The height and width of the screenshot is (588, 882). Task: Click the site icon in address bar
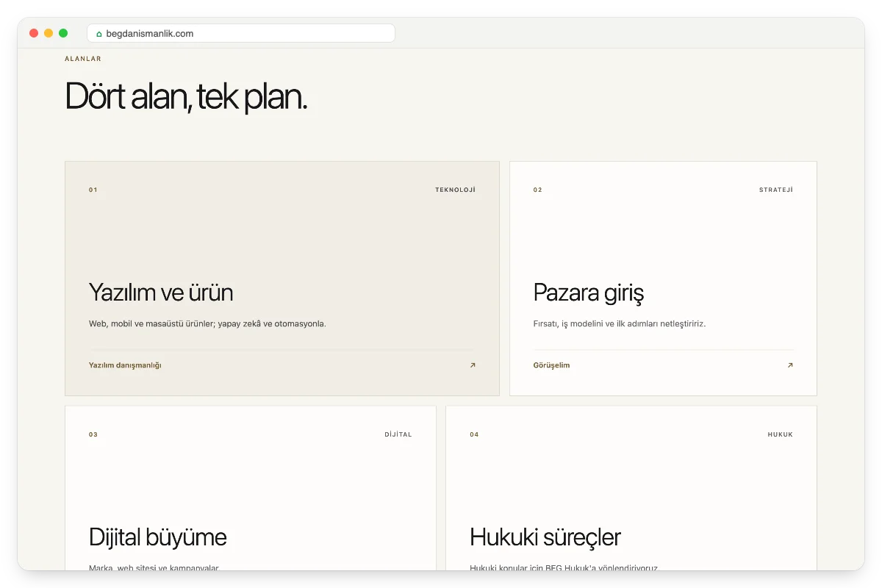[x=99, y=34]
